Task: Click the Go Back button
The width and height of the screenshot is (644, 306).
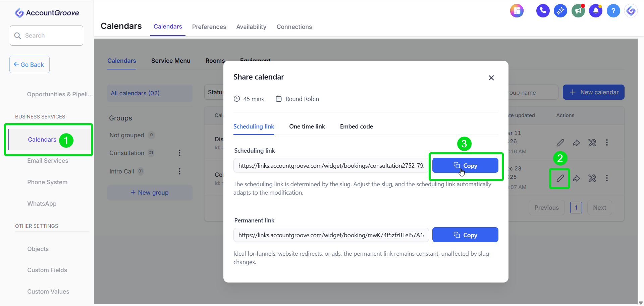Action: click(30, 64)
